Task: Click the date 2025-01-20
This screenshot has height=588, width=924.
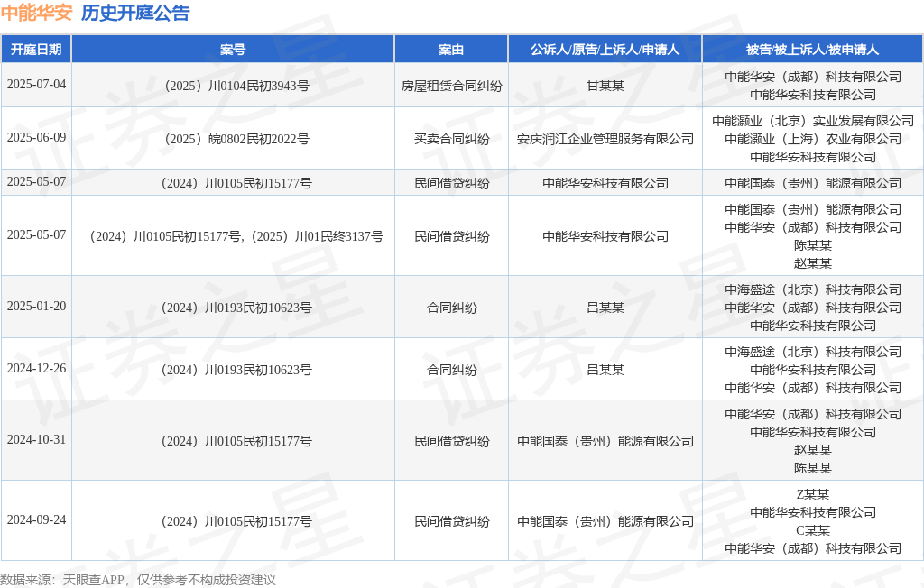Action: point(36,306)
